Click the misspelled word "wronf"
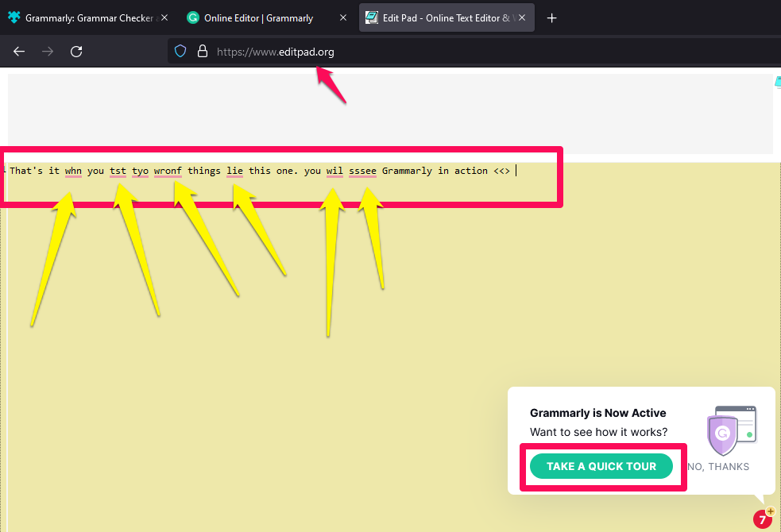 click(168, 172)
